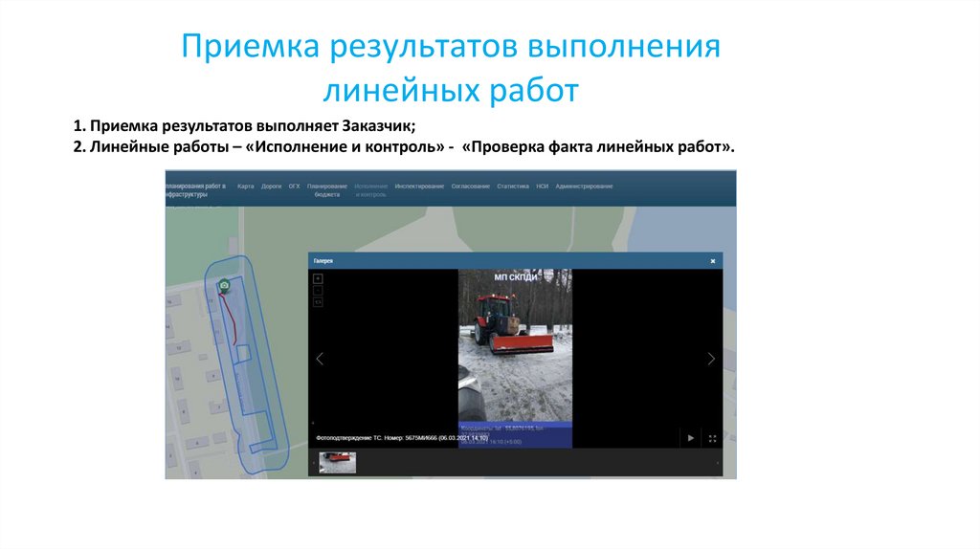Click the red track line on map
980x549 pixels.
pyautogui.click(x=231, y=318)
